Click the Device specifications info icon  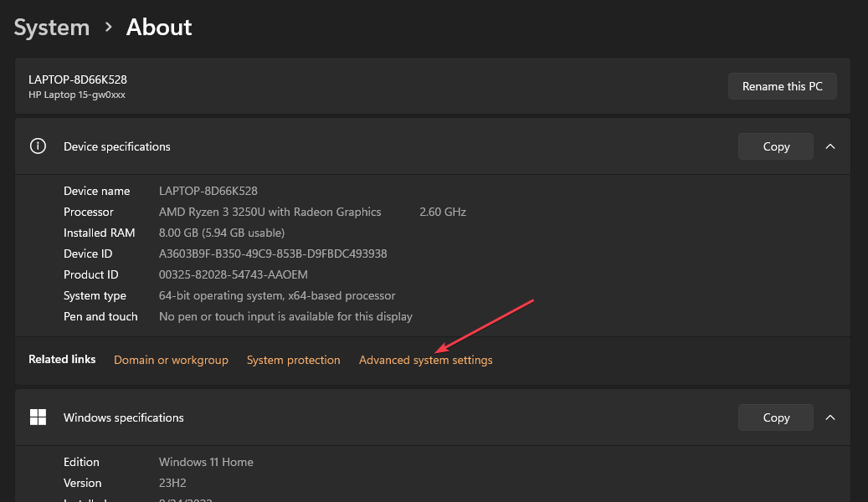pyautogui.click(x=38, y=146)
